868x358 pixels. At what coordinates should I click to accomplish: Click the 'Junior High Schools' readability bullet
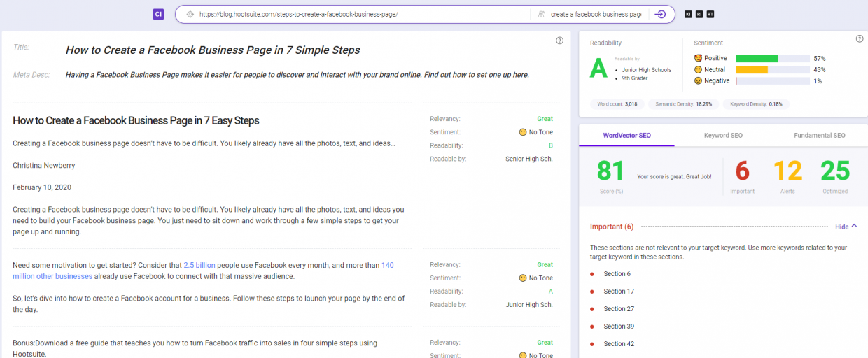coord(646,70)
